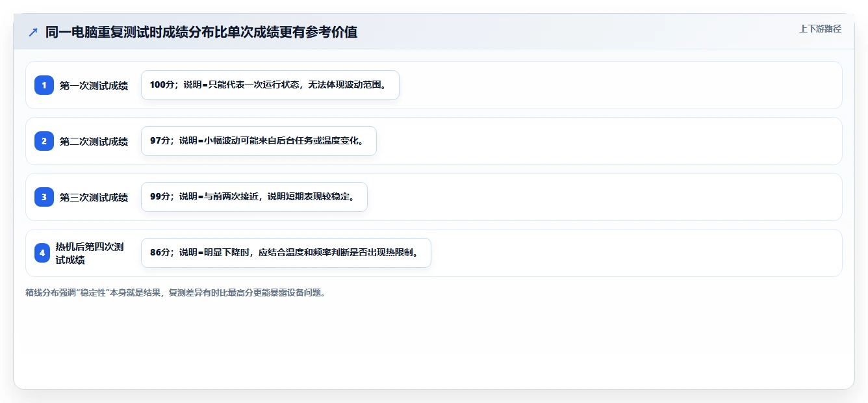Click the 第二次测试成绩 label
The width and height of the screenshot is (868, 403).
point(94,141)
